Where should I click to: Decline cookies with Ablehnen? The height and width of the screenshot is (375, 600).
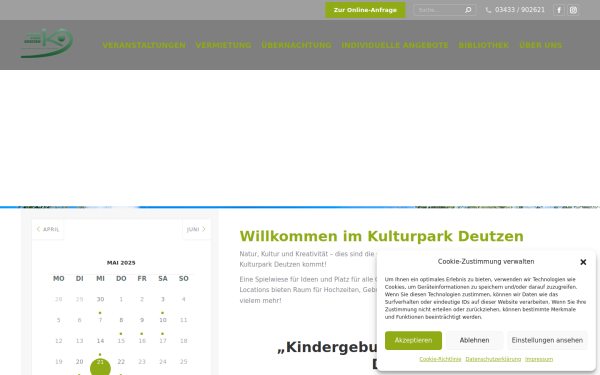(474, 340)
